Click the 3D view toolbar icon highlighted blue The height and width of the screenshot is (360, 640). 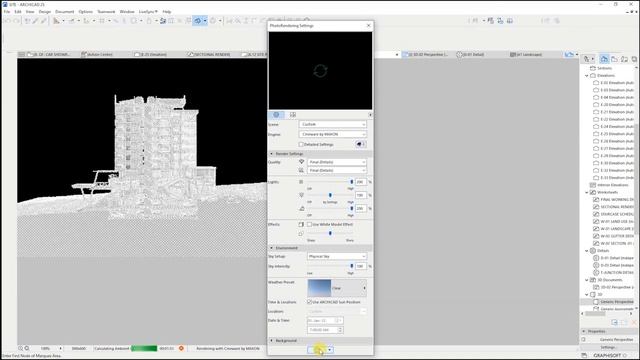coord(198,21)
